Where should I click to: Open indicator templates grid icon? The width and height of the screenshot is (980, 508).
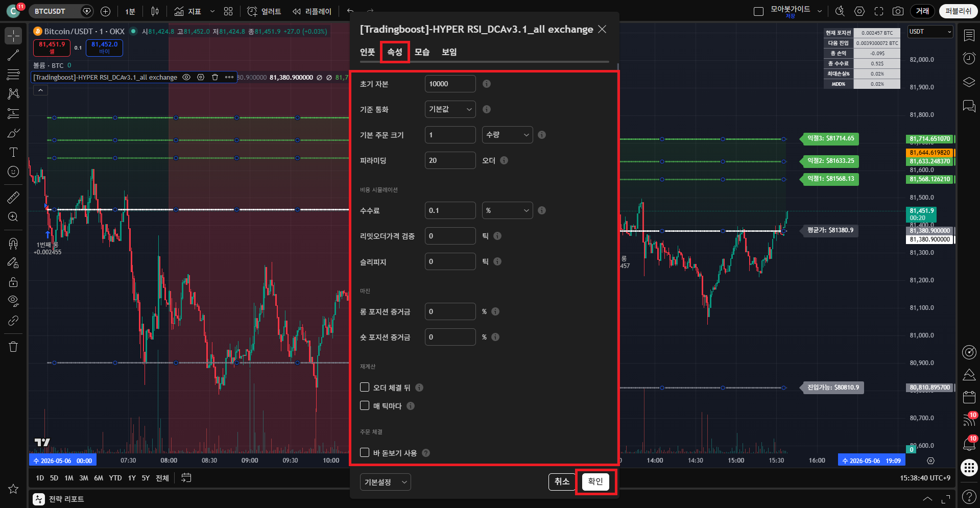pyautogui.click(x=228, y=11)
